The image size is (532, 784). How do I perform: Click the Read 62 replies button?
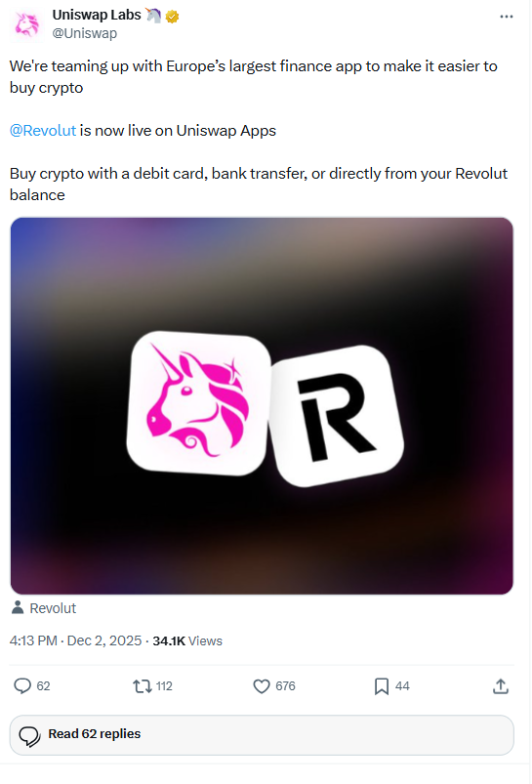click(262, 734)
